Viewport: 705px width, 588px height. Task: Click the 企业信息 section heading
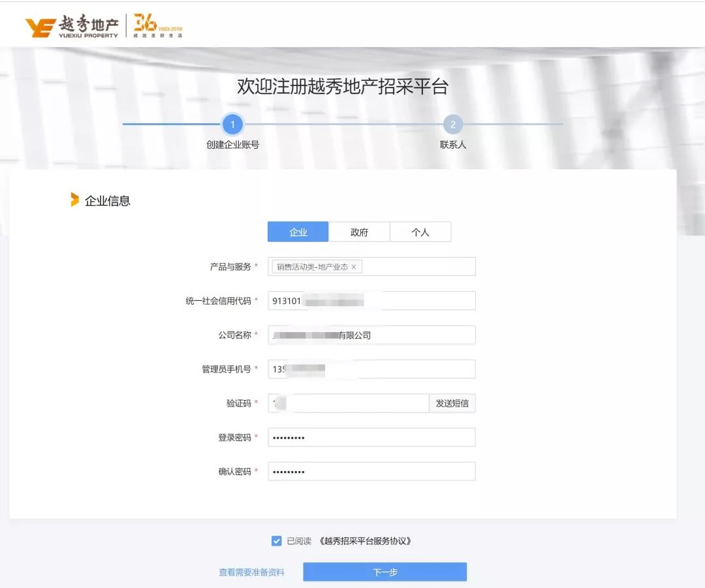[108, 200]
